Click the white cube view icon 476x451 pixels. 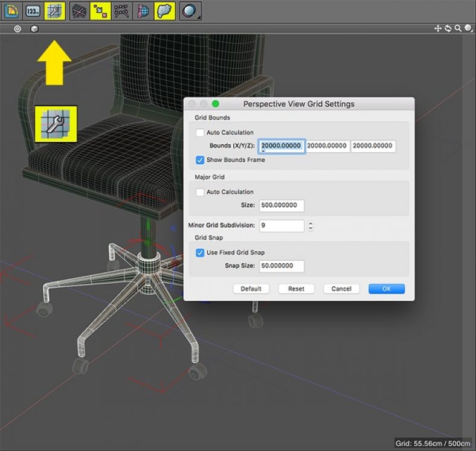point(34,29)
